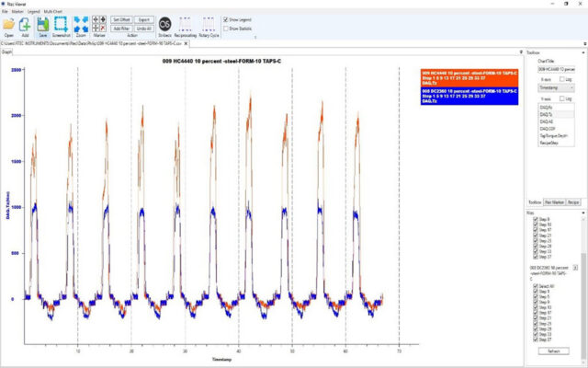Screen dimensions: 588x368
Task: Click the red X Marker delete icon
Action: [x=103, y=28]
